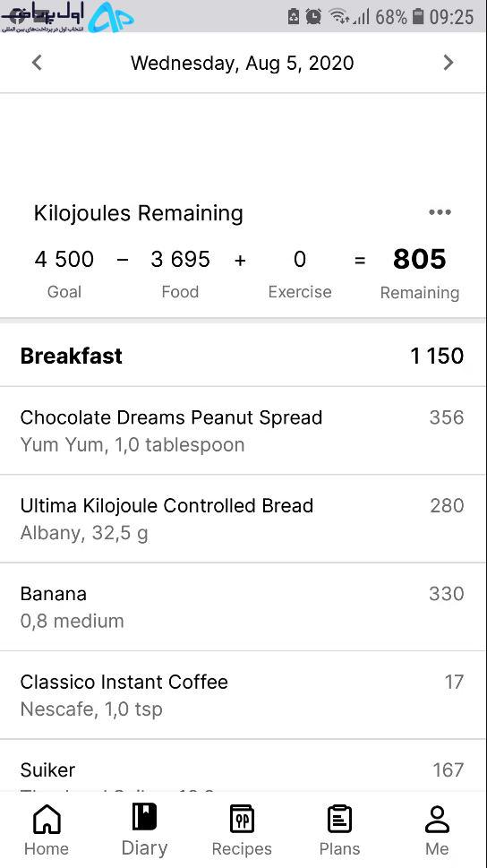Viewport: 487px width, 868px height.
Task: Open the Suiker food entry
Action: (x=243, y=765)
